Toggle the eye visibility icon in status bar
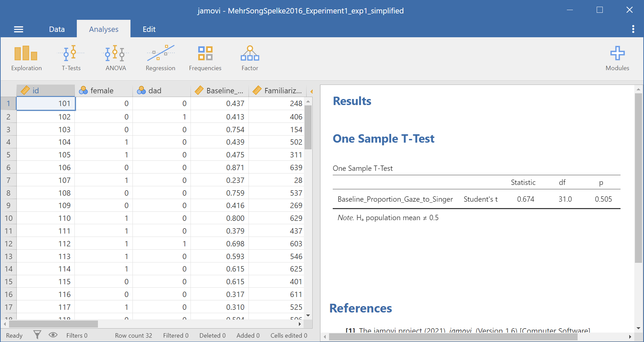 coord(53,335)
